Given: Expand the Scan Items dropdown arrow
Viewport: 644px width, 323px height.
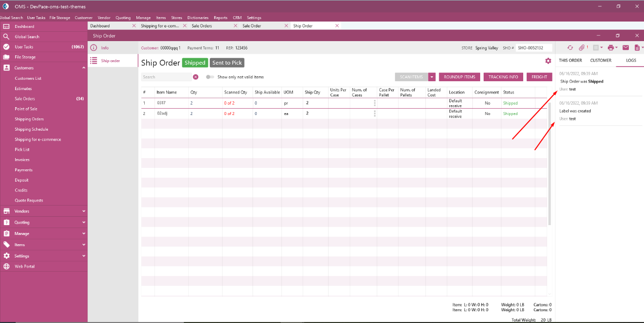Looking at the screenshot, I should (432, 77).
